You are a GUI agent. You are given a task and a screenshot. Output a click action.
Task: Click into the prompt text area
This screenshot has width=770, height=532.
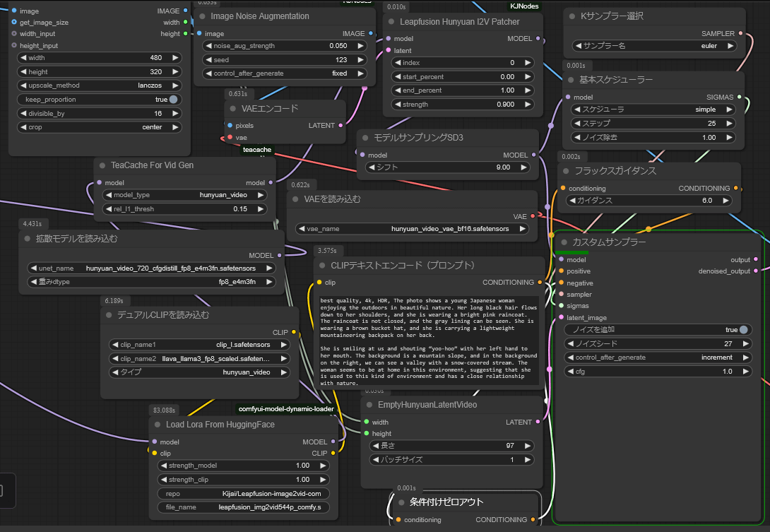click(430, 341)
